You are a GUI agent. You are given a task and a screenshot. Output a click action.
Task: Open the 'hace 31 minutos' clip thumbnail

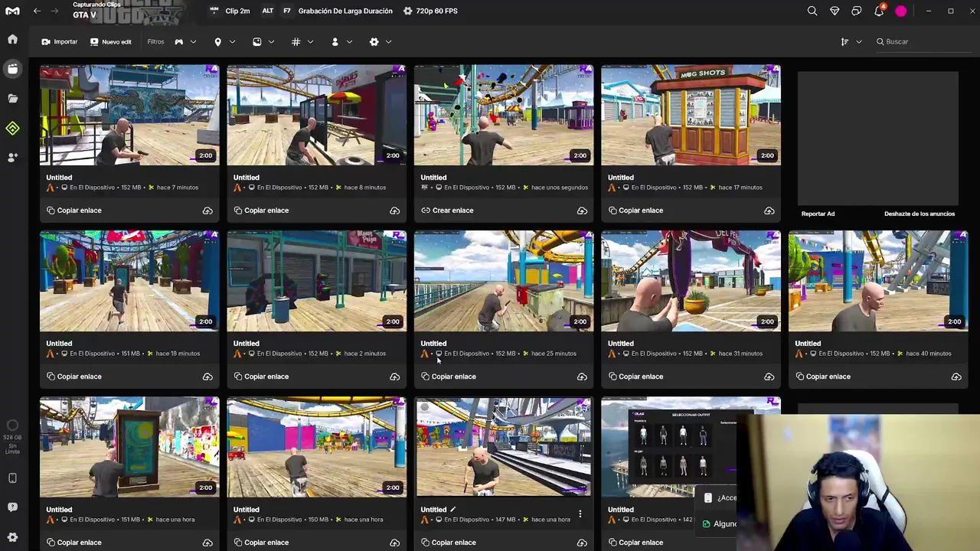[x=691, y=281]
